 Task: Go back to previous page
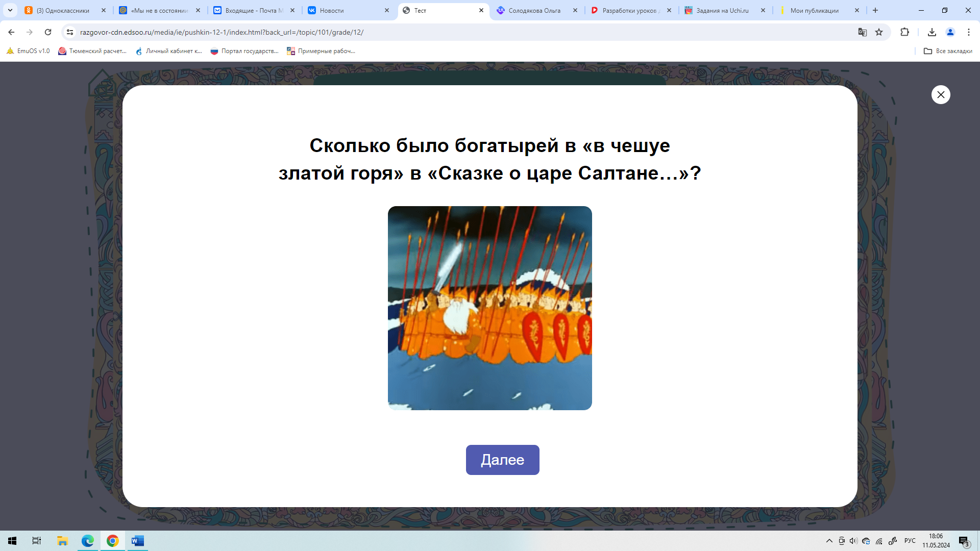pyautogui.click(x=11, y=32)
